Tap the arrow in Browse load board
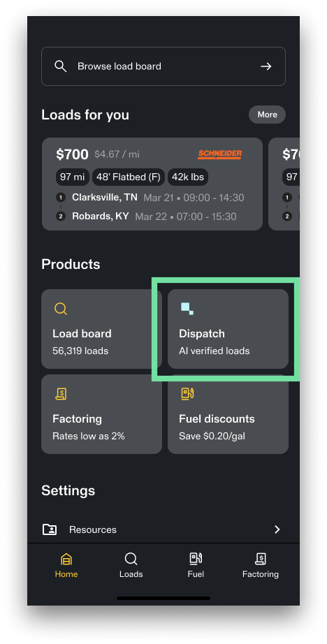 (x=266, y=66)
